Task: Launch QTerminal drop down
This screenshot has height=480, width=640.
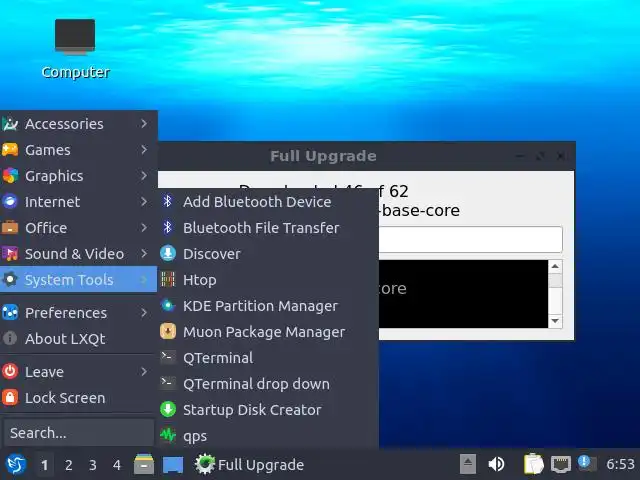Action: (269, 384)
